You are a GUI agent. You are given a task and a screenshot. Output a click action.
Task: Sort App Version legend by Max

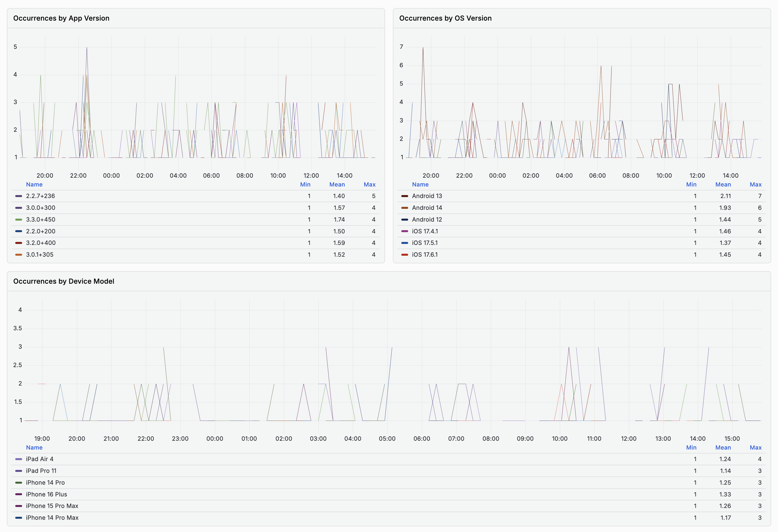pos(370,184)
